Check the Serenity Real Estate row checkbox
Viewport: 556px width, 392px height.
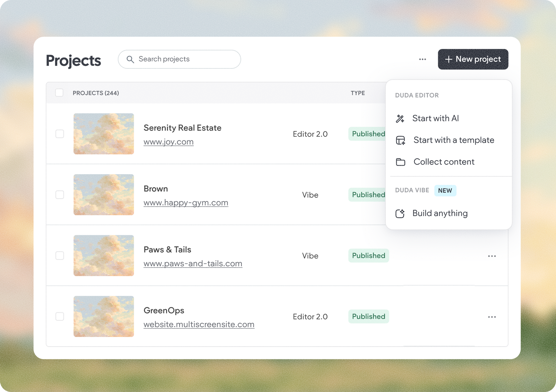click(x=60, y=134)
